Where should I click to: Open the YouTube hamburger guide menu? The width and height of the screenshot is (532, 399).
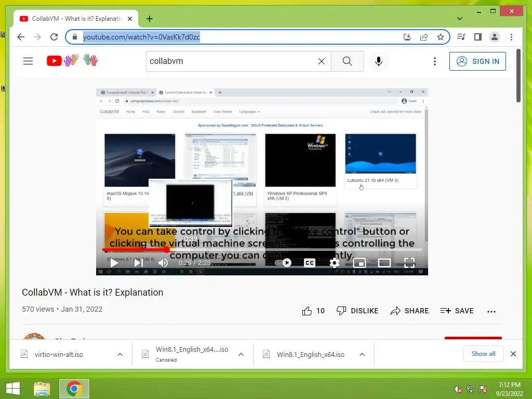click(x=28, y=61)
